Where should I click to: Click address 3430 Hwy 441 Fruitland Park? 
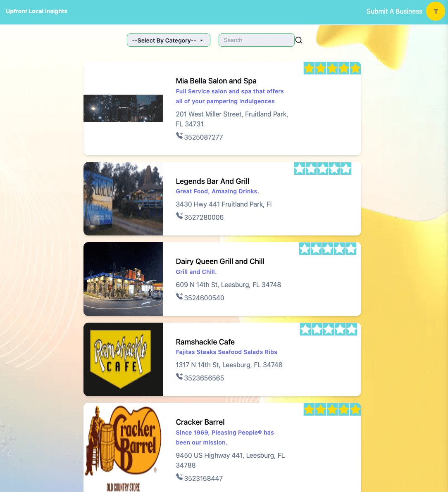(x=224, y=204)
